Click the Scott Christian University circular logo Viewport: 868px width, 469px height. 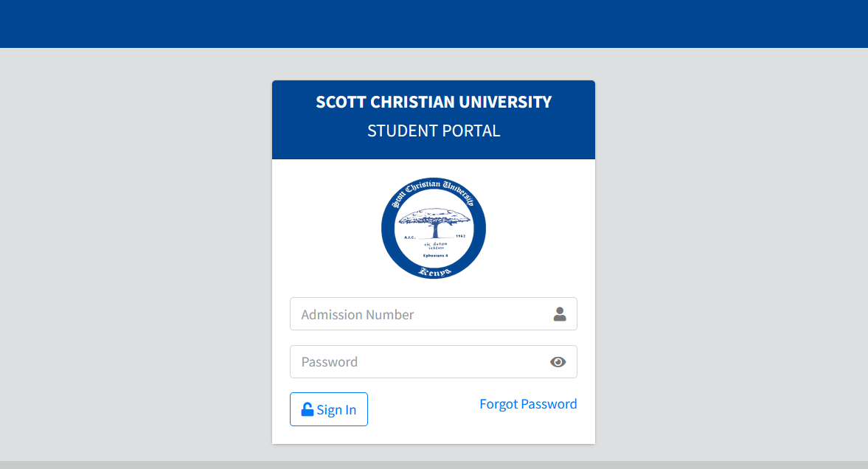[x=434, y=229]
